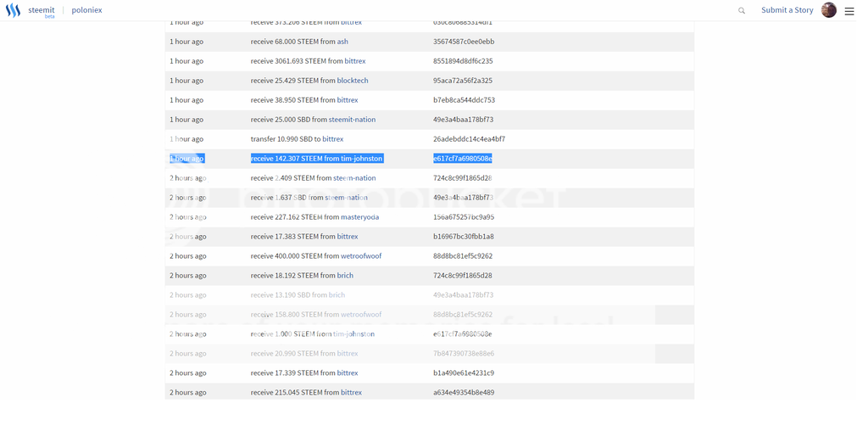This screenshot has width=868, height=437.
Task: Click the Steemit logo icon
Action: [14, 11]
